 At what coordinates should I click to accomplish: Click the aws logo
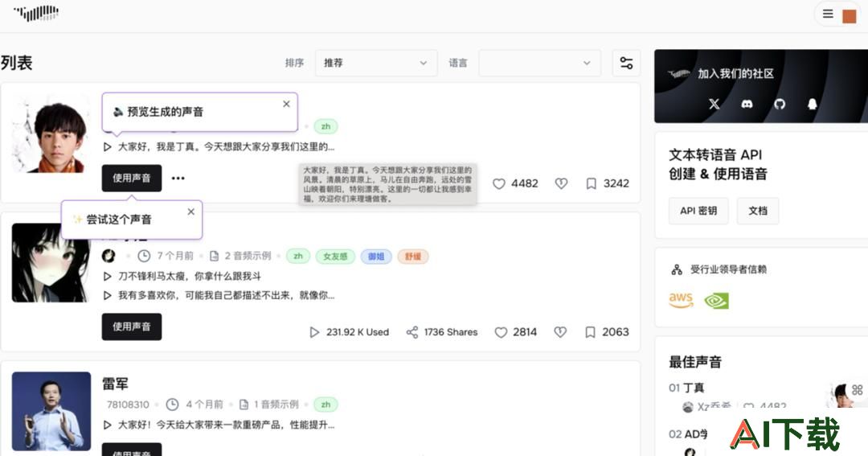(681, 300)
